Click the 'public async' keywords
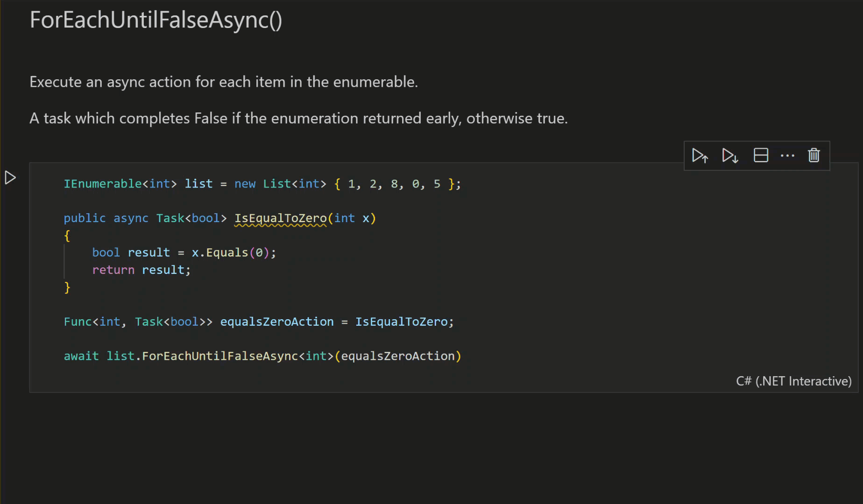Image resolution: width=863 pixels, height=504 pixels. coord(106,218)
